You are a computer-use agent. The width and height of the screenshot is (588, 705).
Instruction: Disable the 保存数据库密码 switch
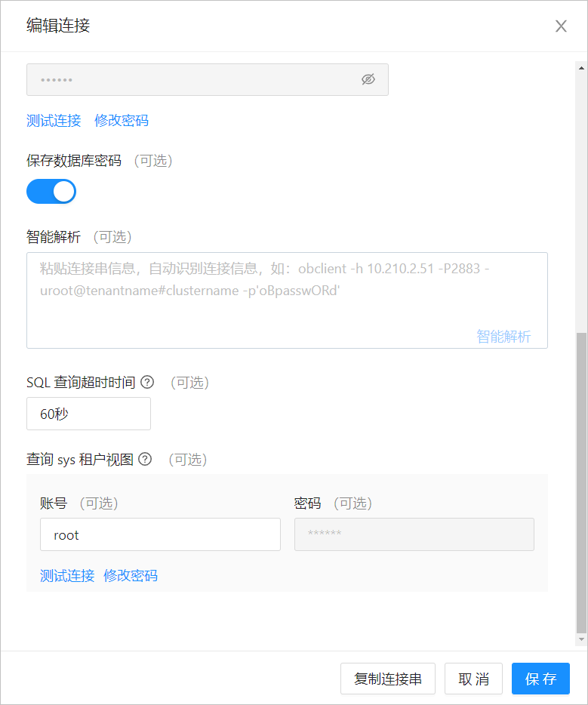coord(51,192)
